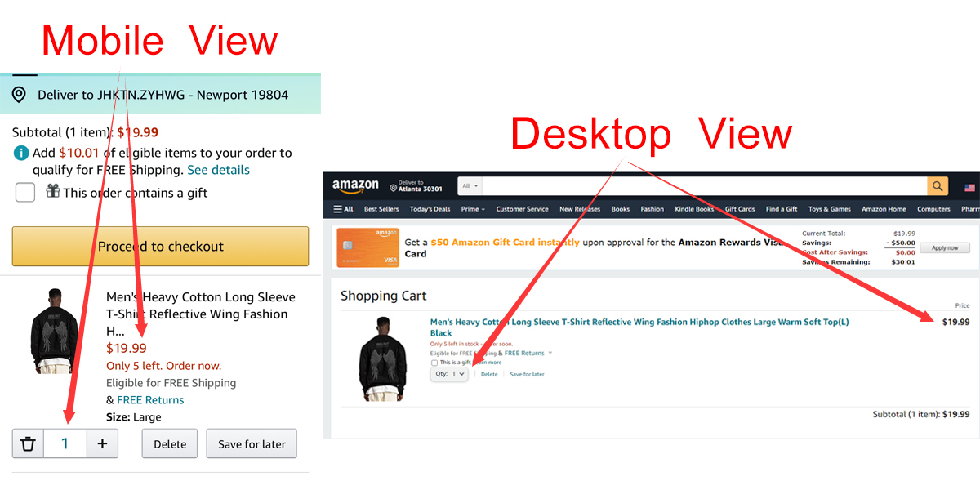The height and width of the screenshot is (490, 980).
Task: Click the Amazon Rewards Visa card image
Action: [367, 247]
